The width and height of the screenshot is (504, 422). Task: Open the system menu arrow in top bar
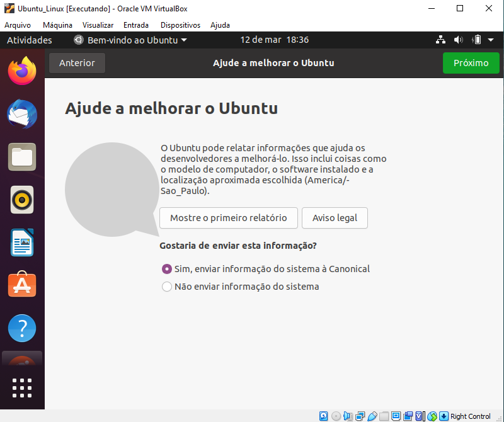[x=491, y=40]
